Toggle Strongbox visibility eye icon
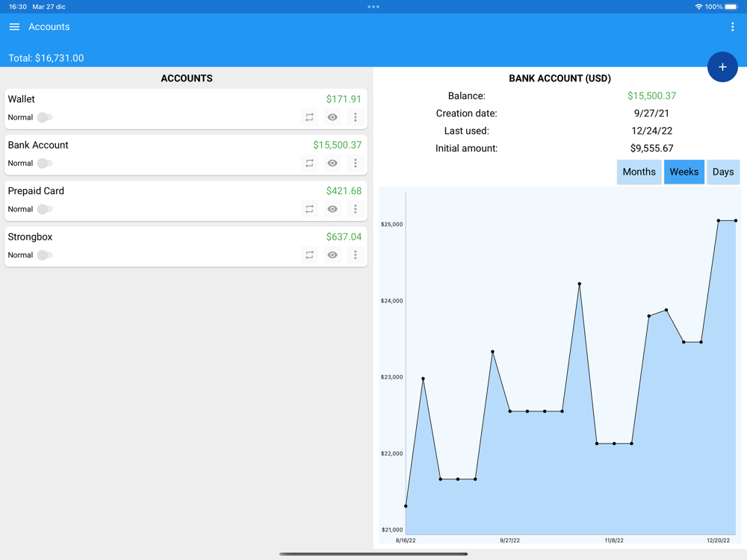747x560 pixels. coord(332,255)
